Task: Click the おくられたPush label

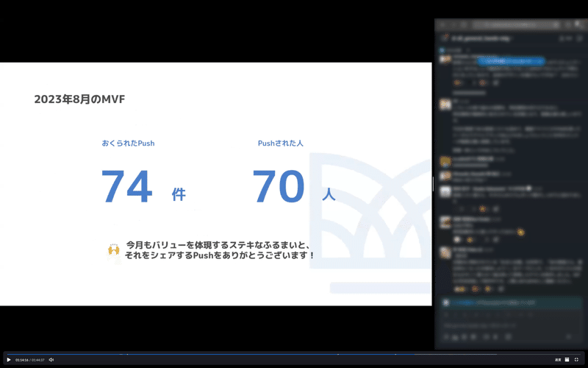Action: 128,143
